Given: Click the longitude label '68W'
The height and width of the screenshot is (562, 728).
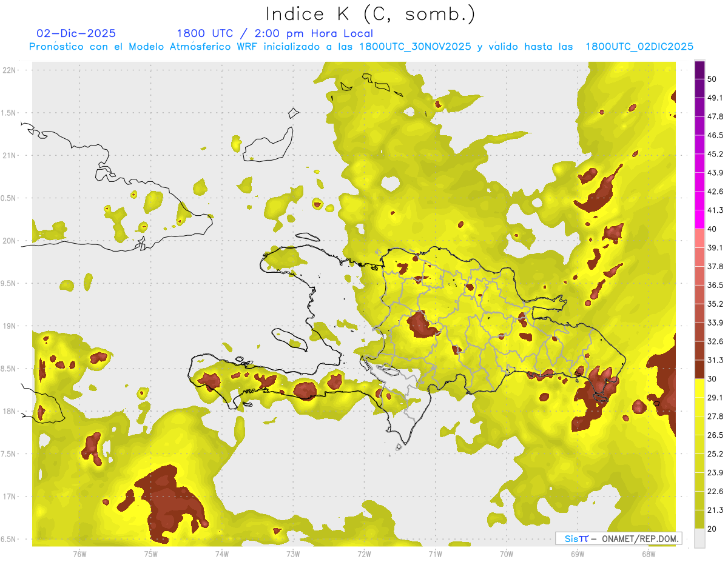Looking at the screenshot, I should coord(649,554).
